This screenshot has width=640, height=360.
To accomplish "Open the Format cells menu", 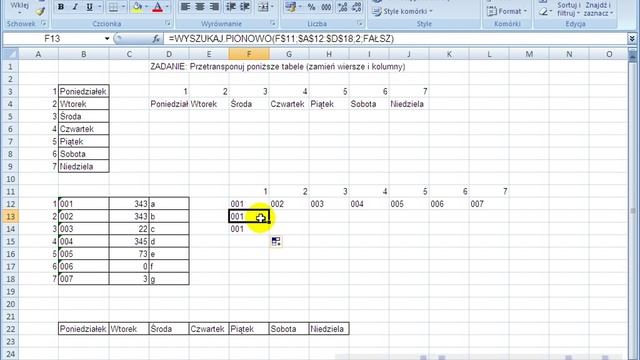I will [507, 11].
